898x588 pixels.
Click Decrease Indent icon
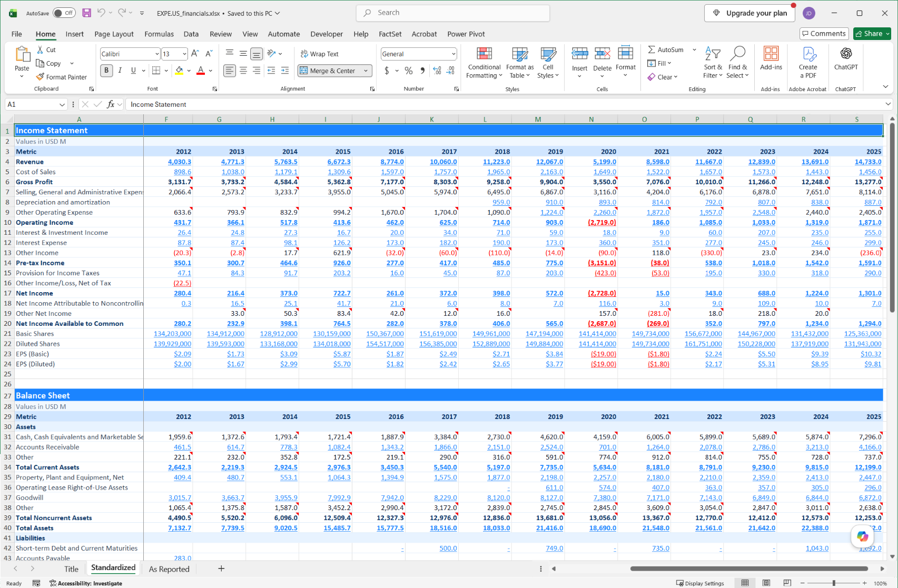(x=271, y=71)
